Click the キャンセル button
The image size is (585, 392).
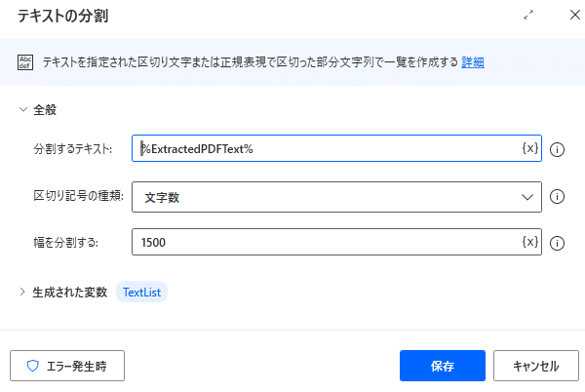point(536,366)
